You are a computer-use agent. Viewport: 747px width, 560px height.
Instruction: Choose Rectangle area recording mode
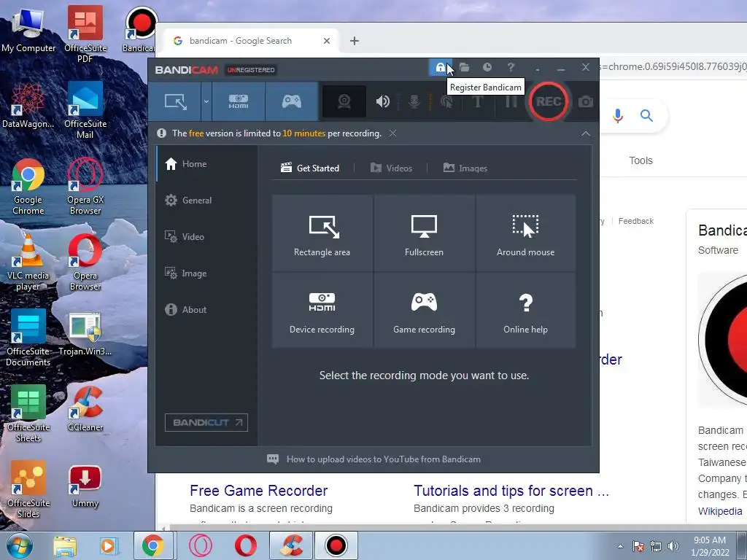tap(322, 233)
